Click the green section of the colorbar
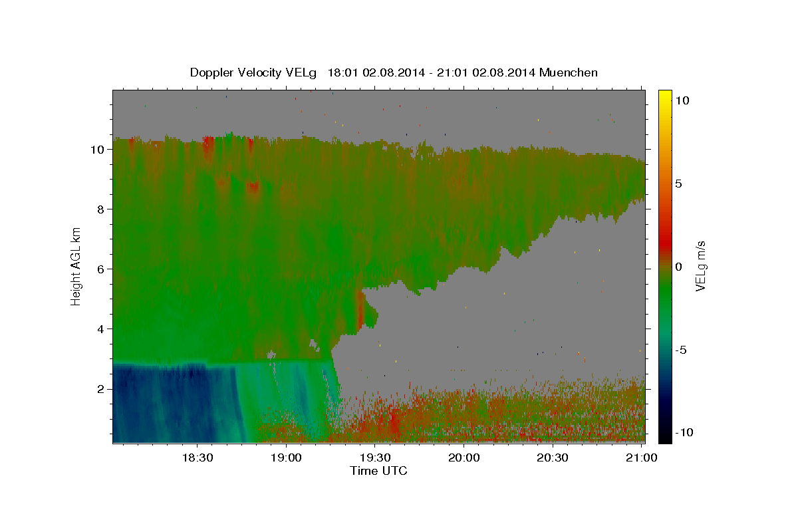Screen dimensions: 798x532 (665, 293)
